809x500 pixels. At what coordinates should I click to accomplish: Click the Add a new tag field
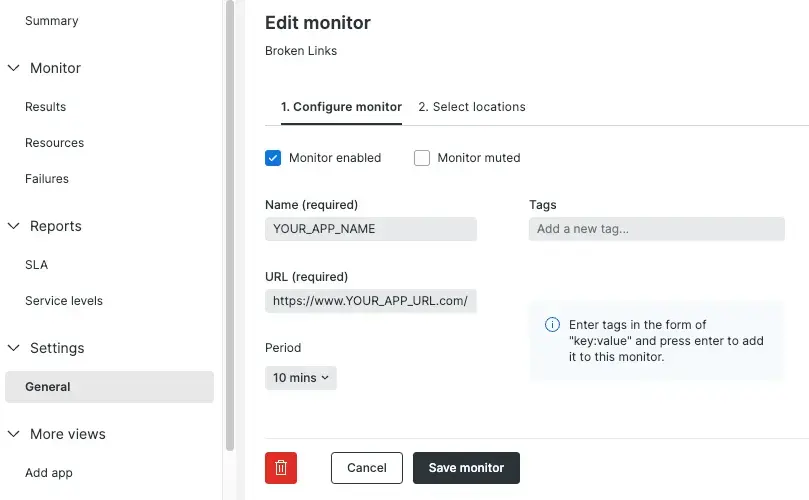click(x=656, y=229)
